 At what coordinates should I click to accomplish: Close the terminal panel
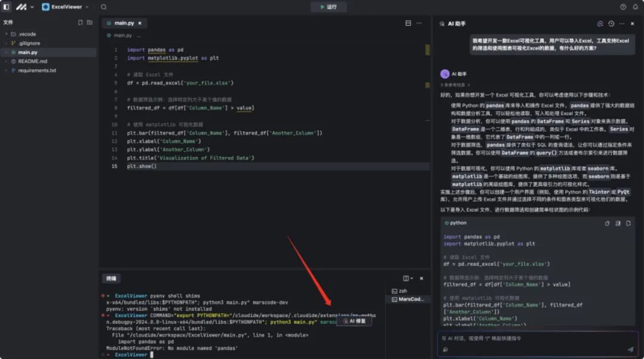coord(422,278)
